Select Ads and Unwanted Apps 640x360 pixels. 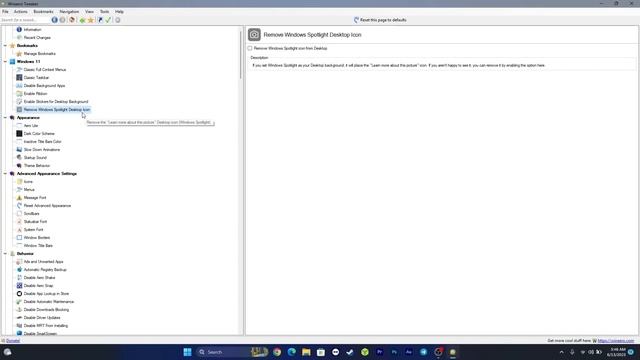tap(43, 262)
